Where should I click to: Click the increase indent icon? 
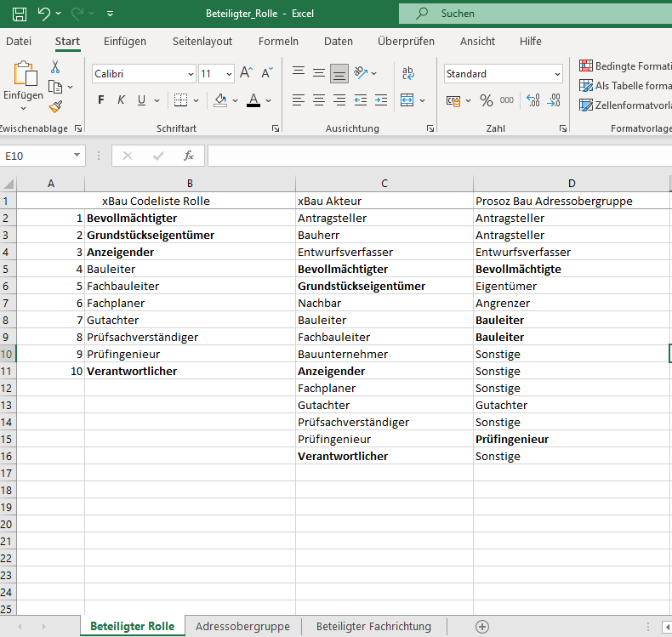(380, 100)
